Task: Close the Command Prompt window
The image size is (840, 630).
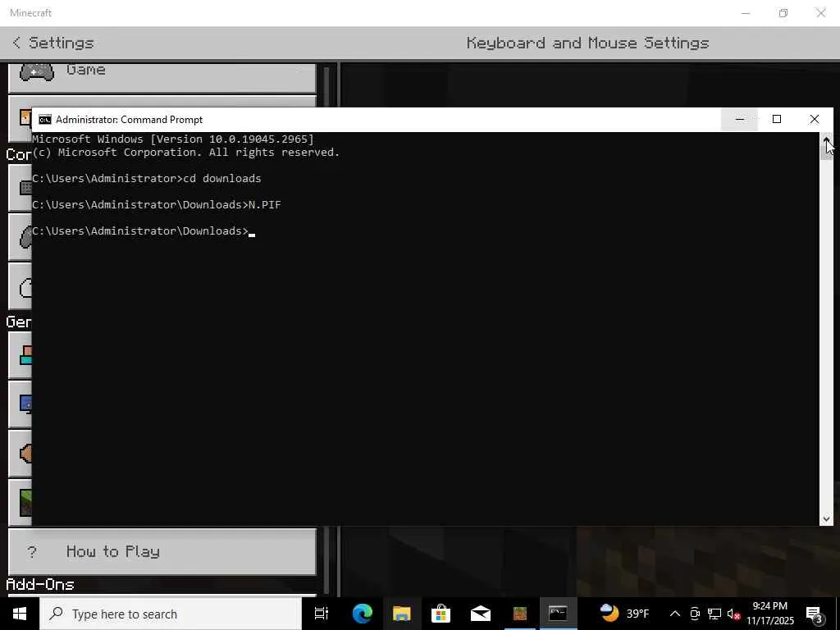Action: (815, 120)
